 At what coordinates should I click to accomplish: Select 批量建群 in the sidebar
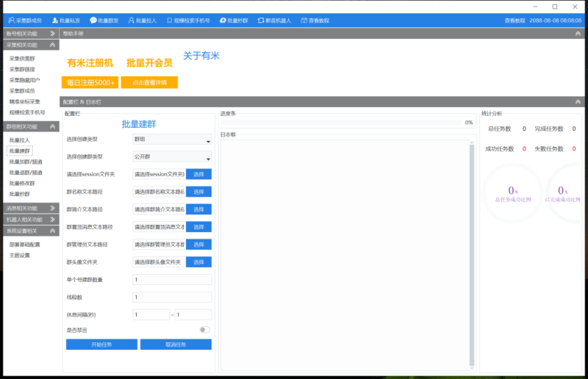pyautogui.click(x=20, y=151)
